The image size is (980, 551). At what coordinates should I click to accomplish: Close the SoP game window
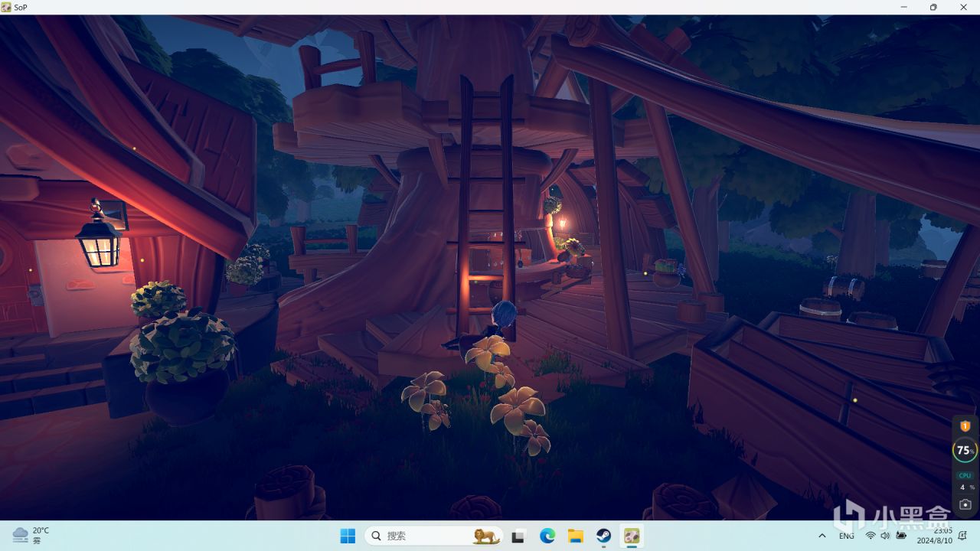point(964,7)
